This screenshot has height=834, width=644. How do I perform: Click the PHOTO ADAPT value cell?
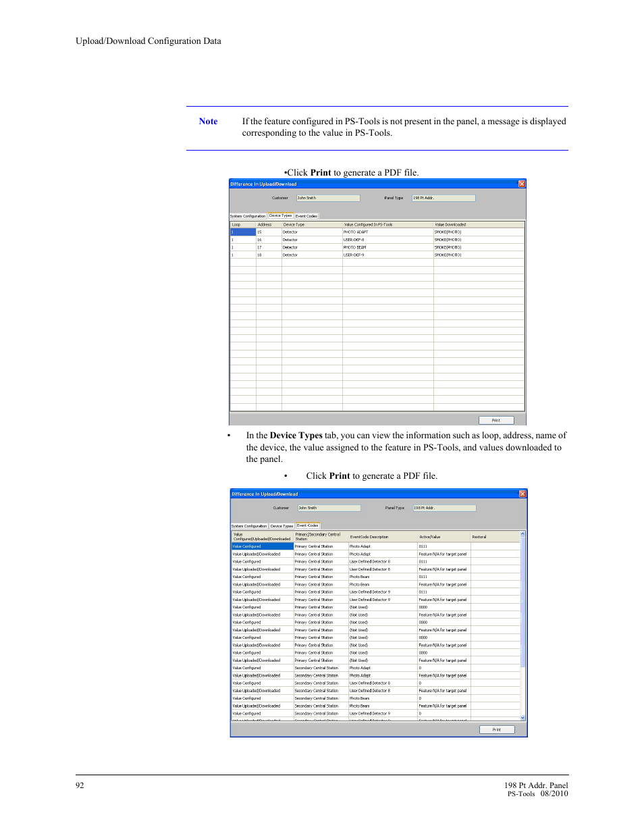pyautogui.click(x=388, y=232)
